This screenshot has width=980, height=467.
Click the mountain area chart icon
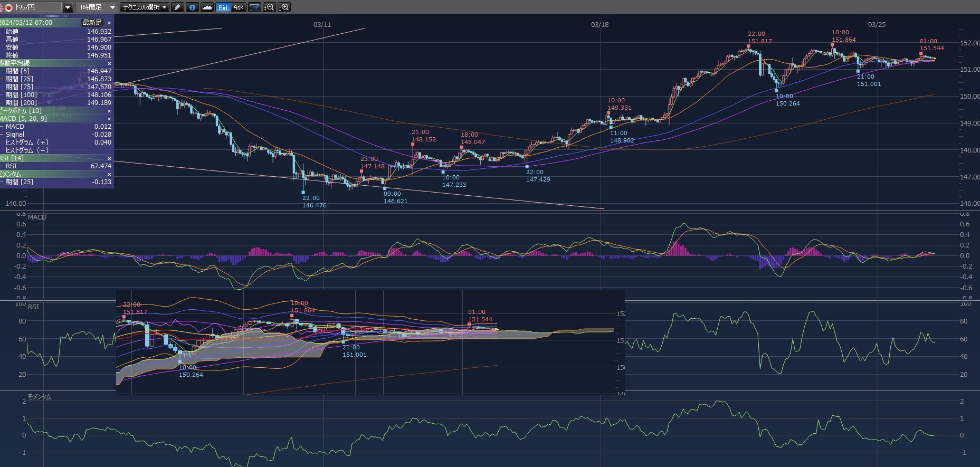pyautogui.click(x=207, y=7)
